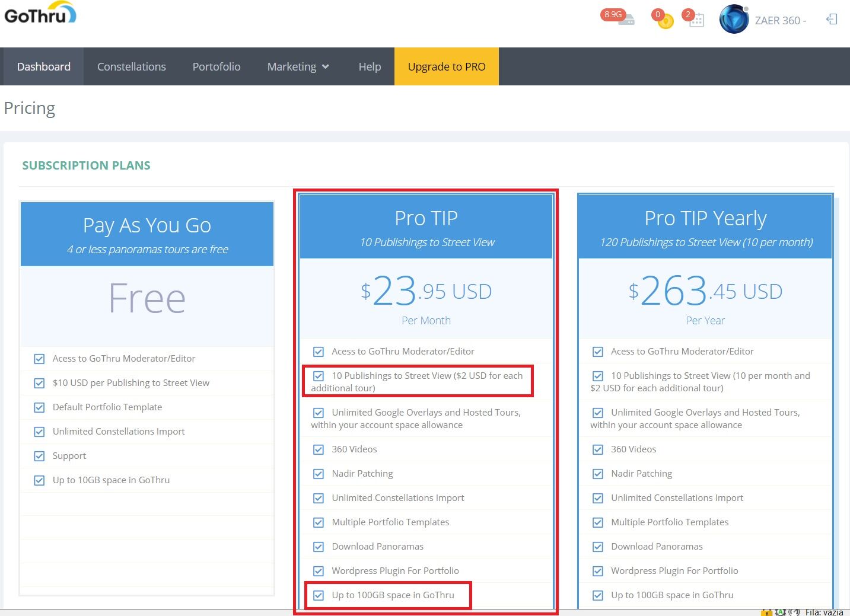Click the GoThru logo
Screen dimensions: 850x616
click(40, 14)
